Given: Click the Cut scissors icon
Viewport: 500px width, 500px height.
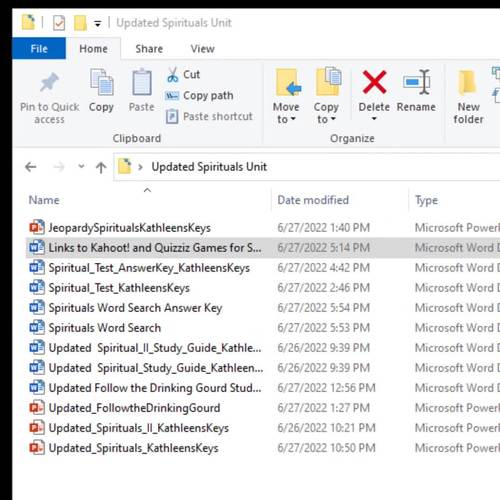Looking at the screenshot, I should click(x=172, y=75).
